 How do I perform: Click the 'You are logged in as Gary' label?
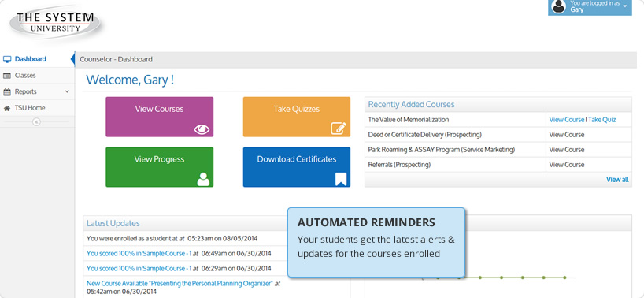pos(594,6)
